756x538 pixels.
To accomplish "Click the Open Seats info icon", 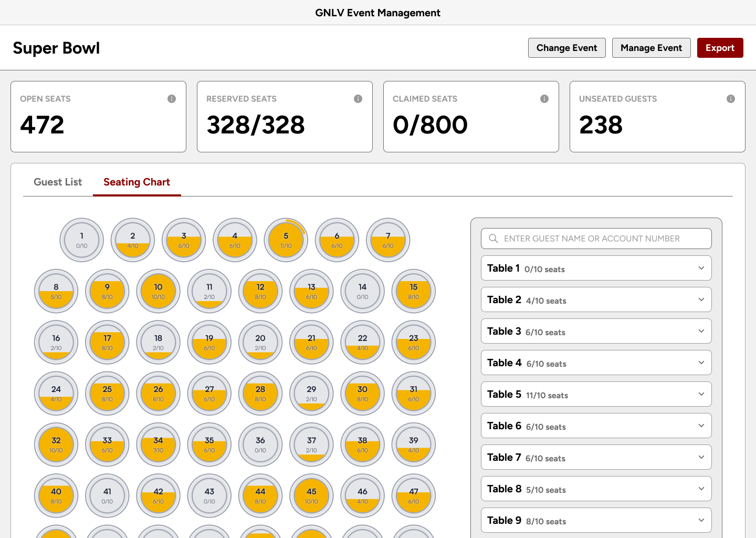I will click(x=172, y=99).
